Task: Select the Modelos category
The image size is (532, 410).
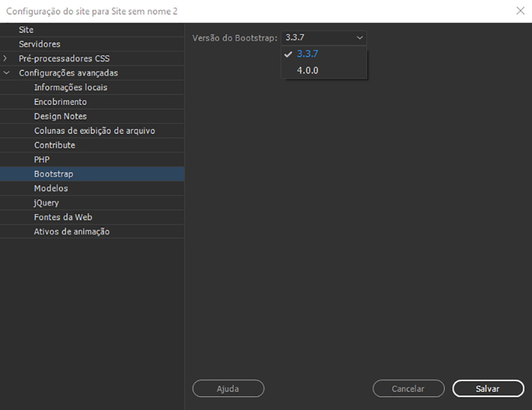Action: [x=50, y=188]
